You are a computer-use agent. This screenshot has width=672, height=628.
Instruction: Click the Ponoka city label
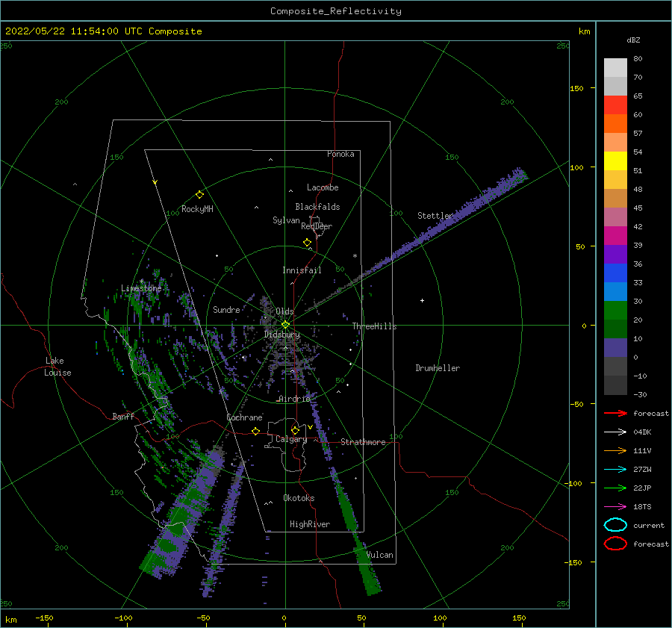click(x=340, y=154)
